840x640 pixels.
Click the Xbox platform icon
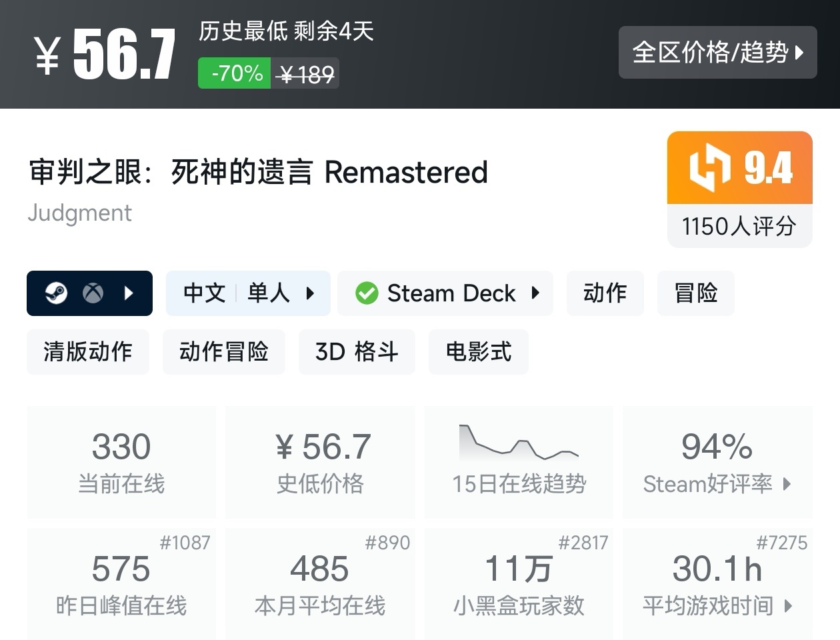pyautogui.click(x=93, y=293)
